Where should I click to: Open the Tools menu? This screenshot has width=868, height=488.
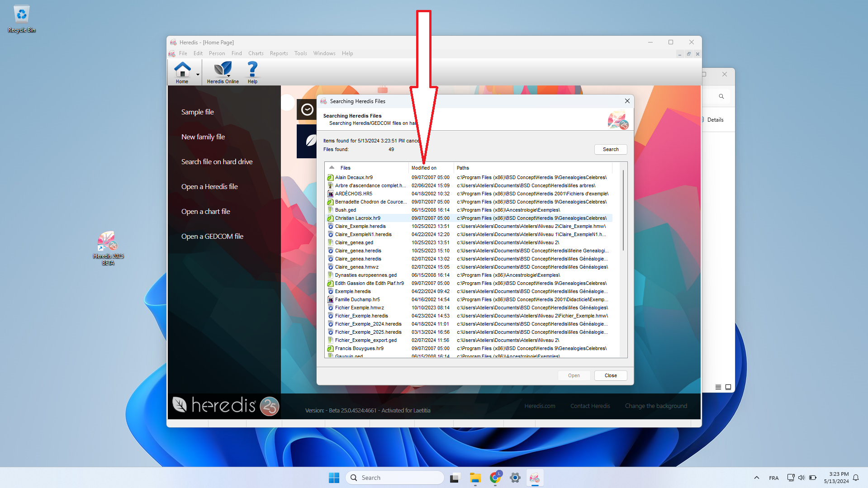tap(300, 53)
